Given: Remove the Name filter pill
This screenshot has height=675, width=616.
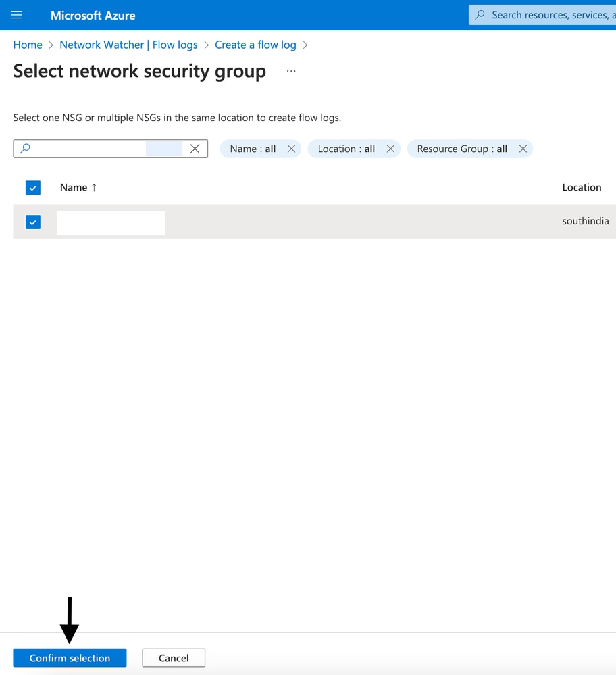Looking at the screenshot, I should tap(291, 149).
